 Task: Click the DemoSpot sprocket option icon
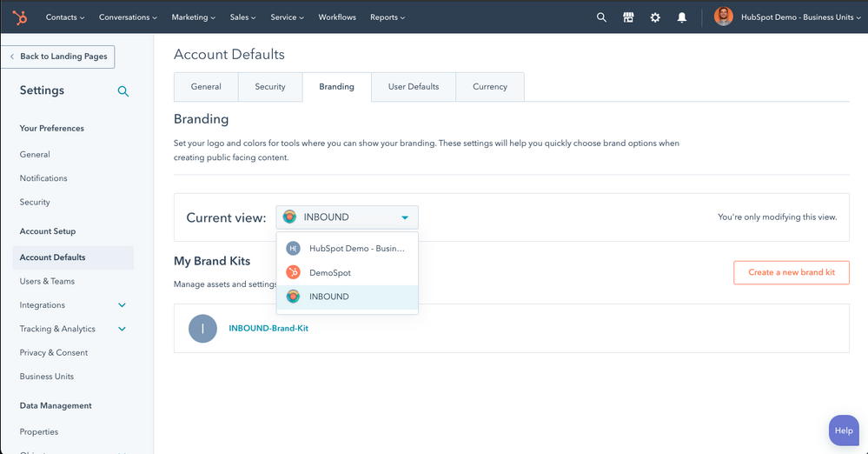point(293,272)
